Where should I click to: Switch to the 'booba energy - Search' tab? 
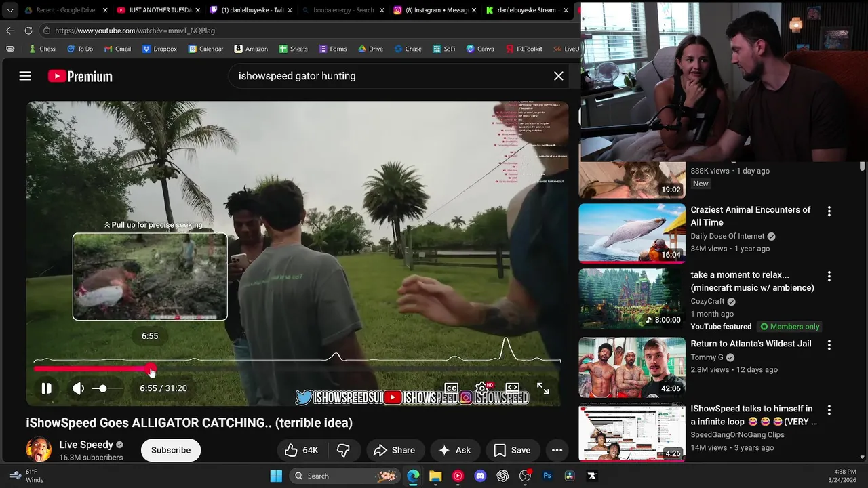pos(343,10)
